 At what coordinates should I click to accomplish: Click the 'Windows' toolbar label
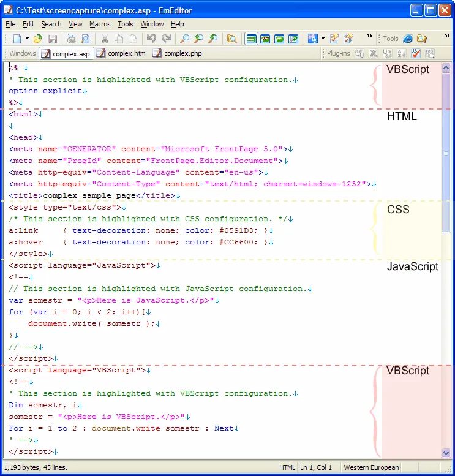coord(23,53)
